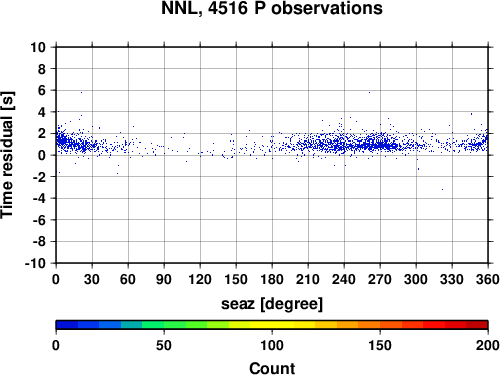Click the orange colorbar section near 150

point(380,325)
